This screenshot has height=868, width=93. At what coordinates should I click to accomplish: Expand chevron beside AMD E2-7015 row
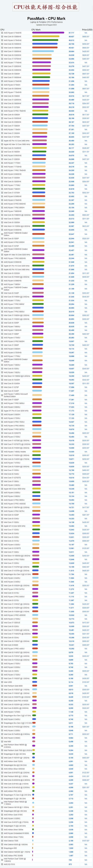click(2, 864)
